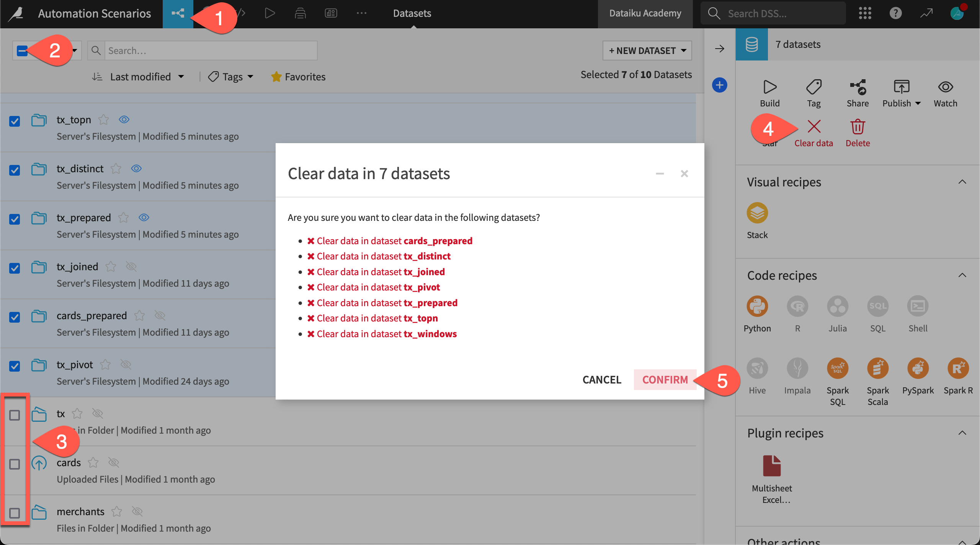Open the stacked layers icon in navbar

pyautogui.click(x=300, y=13)
